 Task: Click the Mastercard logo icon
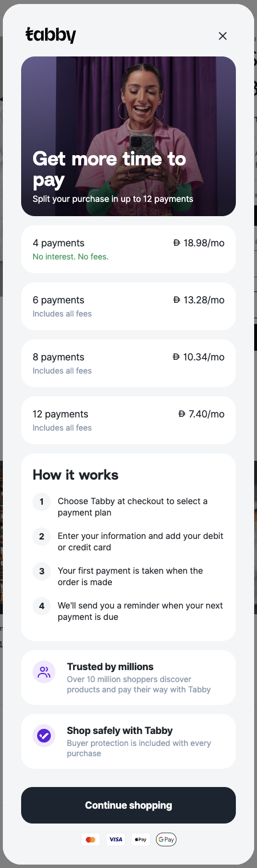click(90, 839)
